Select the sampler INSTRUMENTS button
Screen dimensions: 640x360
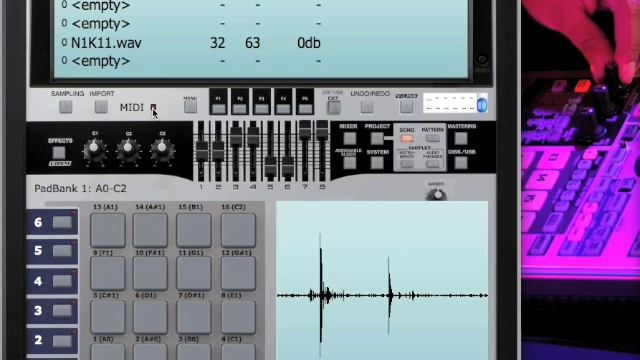(x=407, y=164)
